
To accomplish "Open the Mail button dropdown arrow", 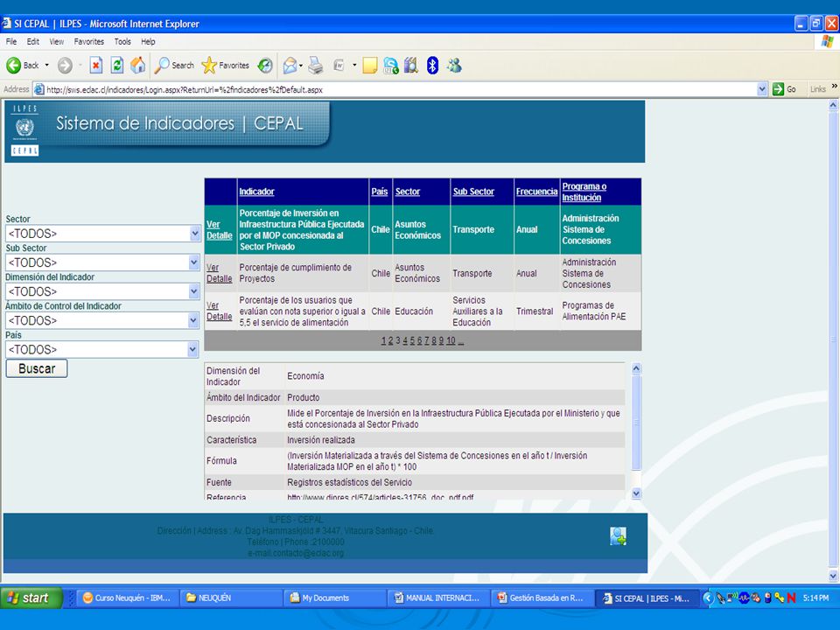I will (x=301, y=66).
